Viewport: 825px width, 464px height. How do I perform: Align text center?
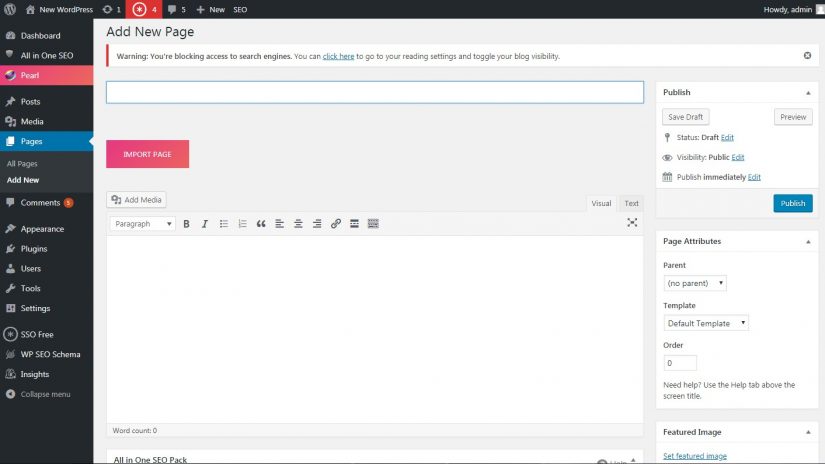point(298,224)
